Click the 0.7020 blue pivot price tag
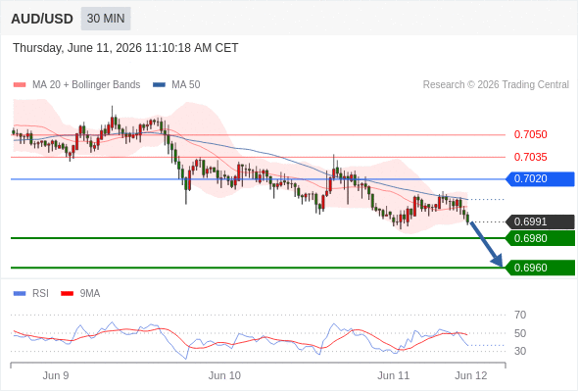 pos(541,179)
